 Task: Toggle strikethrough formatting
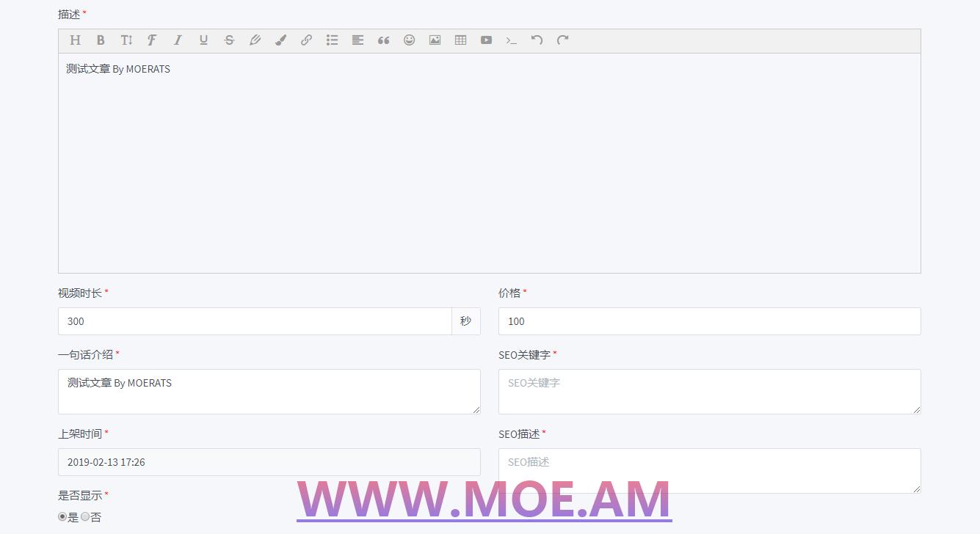coord(229,40)
